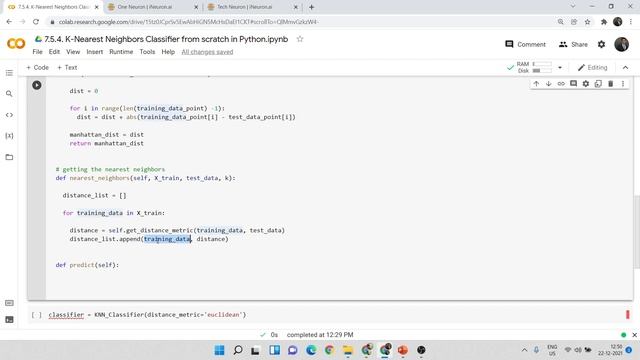Click the distance_list = [] line

click(94, 196)
